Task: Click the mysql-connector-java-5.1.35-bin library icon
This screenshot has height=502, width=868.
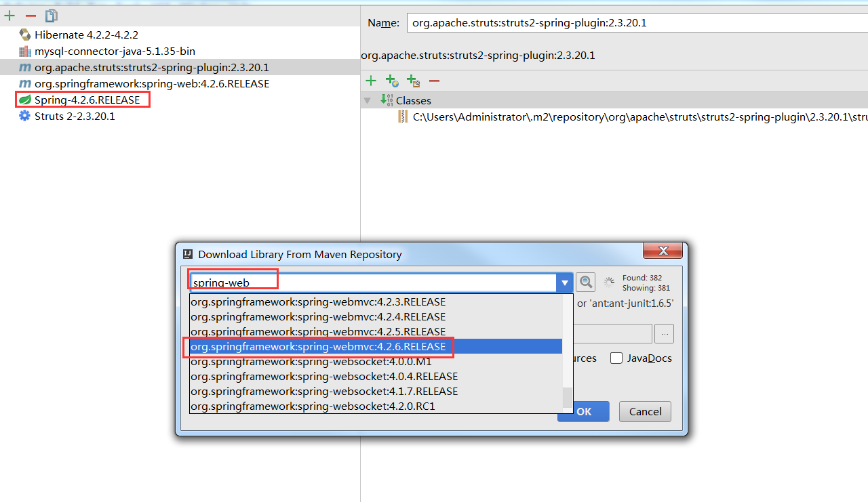Action: pos(25,51)
